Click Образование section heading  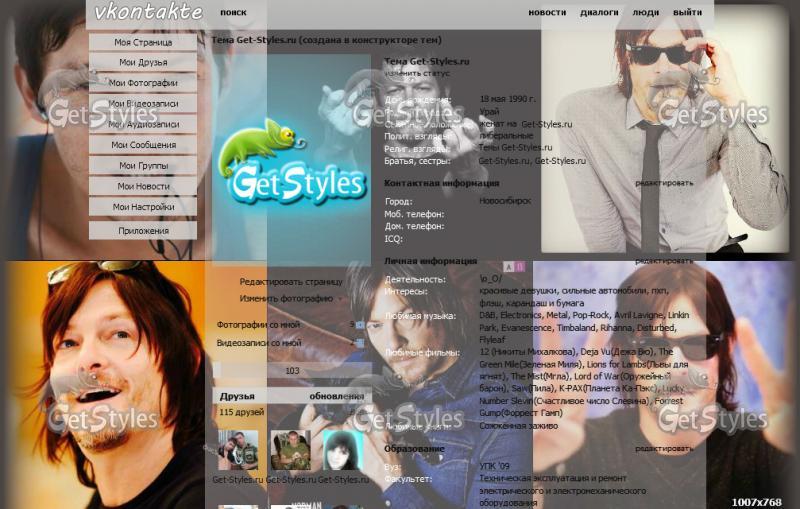point(414,449)
